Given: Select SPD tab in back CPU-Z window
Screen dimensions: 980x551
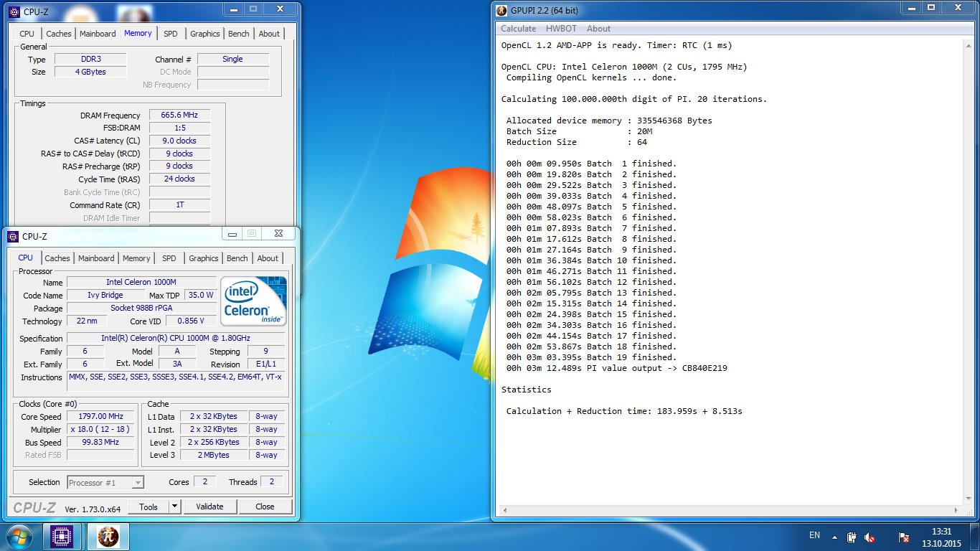Looking at the screenshot, I should (171, 34).
